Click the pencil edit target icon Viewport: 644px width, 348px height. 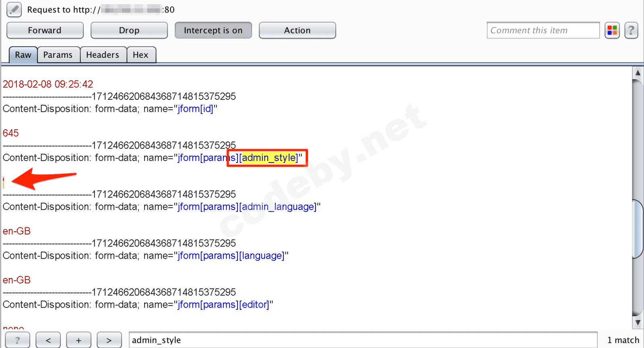click(x=14, y=10)
